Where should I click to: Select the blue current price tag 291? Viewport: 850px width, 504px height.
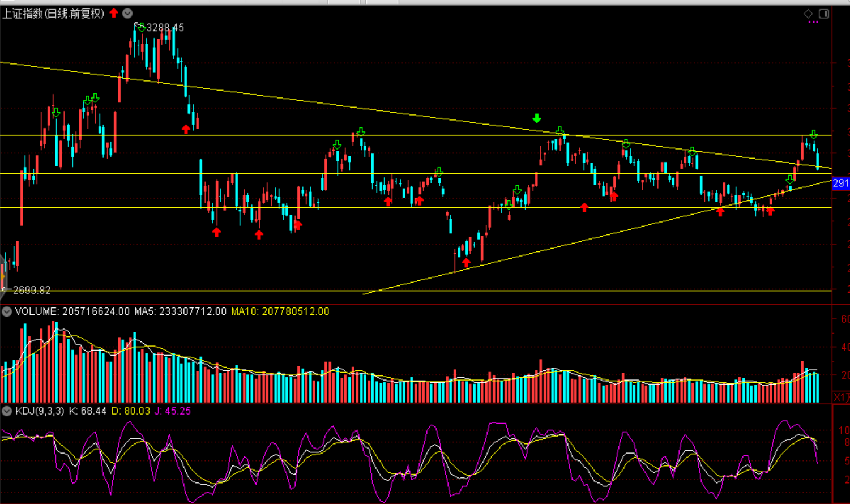840,183
